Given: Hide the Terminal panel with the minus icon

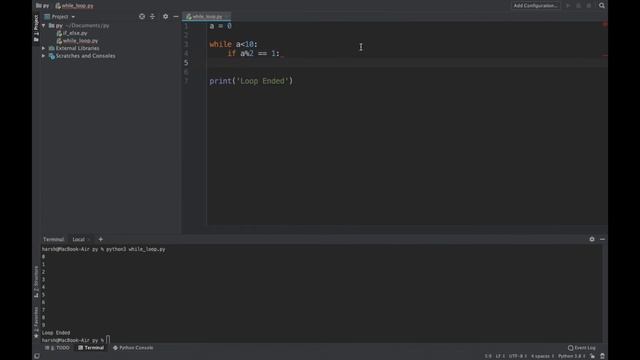Looking at the screenshot, I should (602, 240).
